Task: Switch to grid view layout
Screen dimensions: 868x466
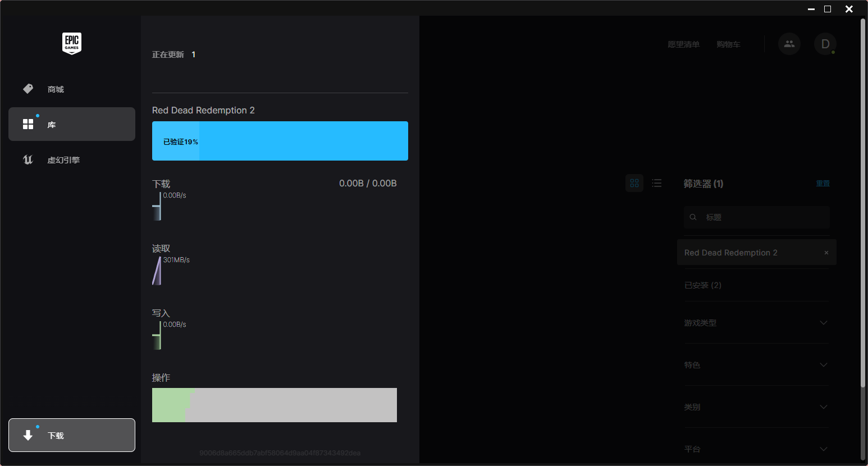Action: [634, 183]
